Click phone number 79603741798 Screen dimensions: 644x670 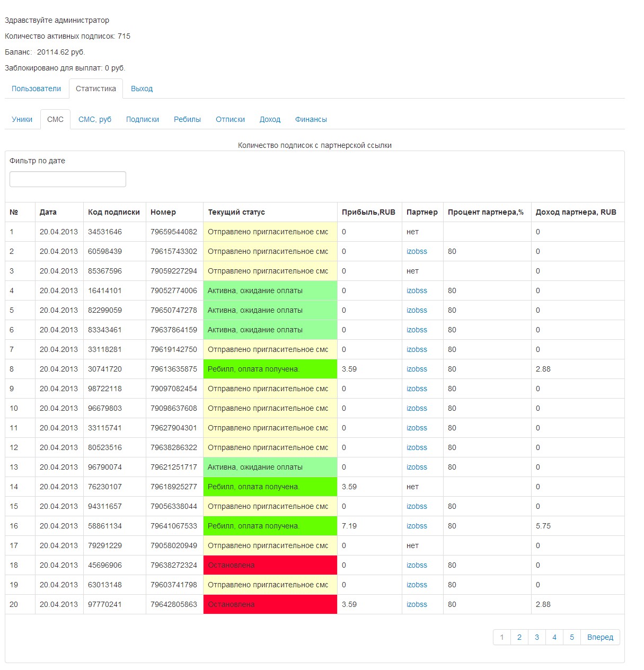click(174, 585)
